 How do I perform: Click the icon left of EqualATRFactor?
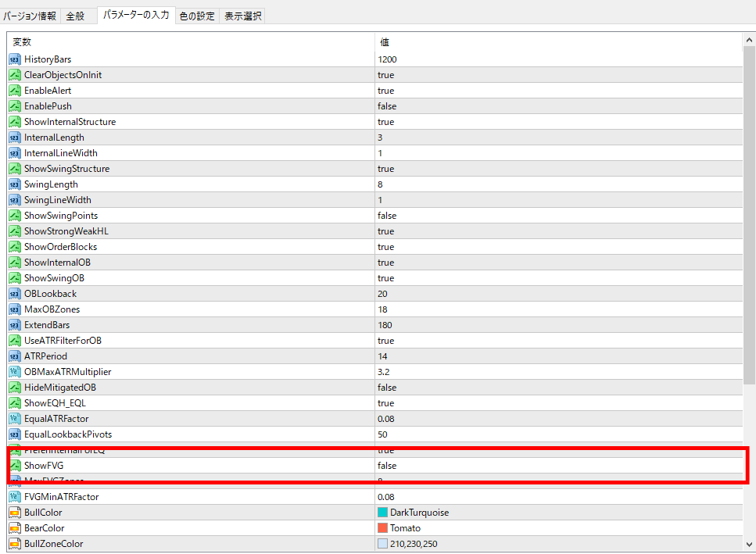pos(15,419)
